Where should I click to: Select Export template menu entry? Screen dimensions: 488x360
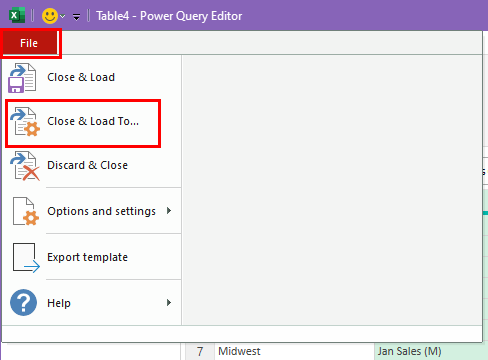pyautogui.click(x=92, y=257)
